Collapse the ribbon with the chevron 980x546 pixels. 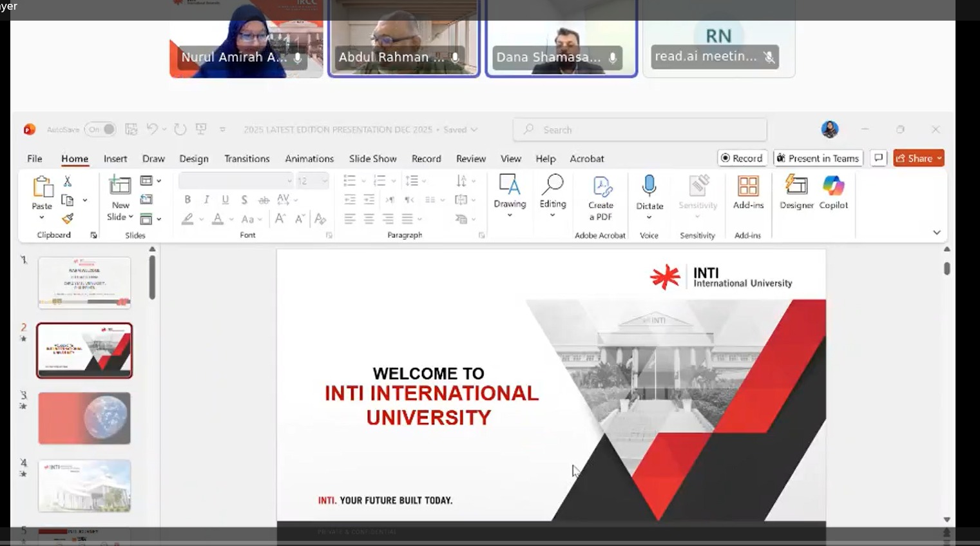tap(937, 233)
